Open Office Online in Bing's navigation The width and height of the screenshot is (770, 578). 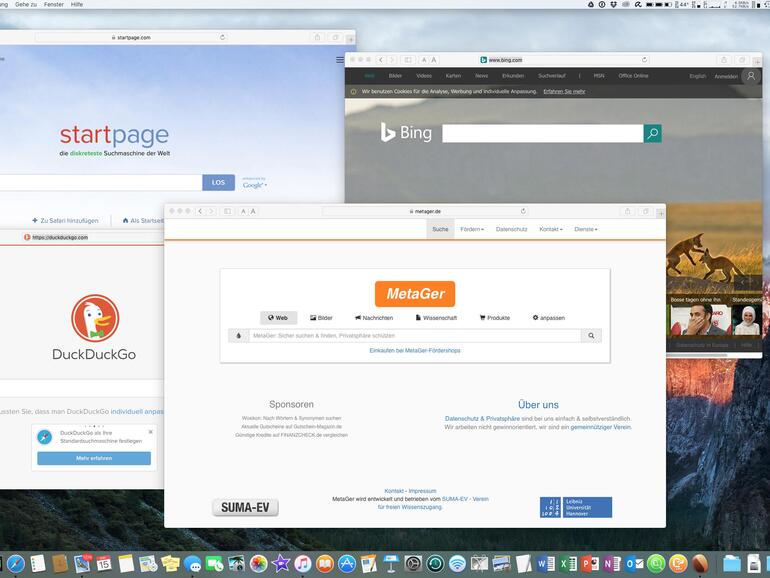click(x=633, y=76)
